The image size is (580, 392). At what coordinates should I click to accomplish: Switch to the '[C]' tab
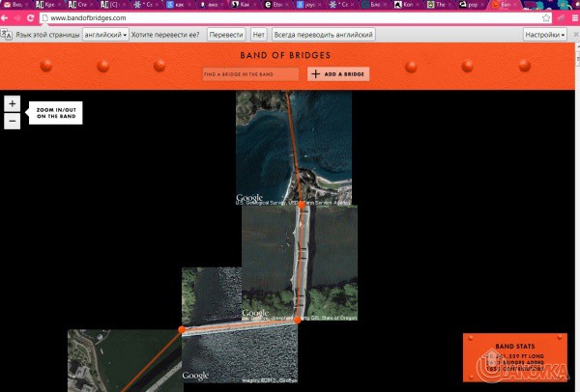point(113,5)
